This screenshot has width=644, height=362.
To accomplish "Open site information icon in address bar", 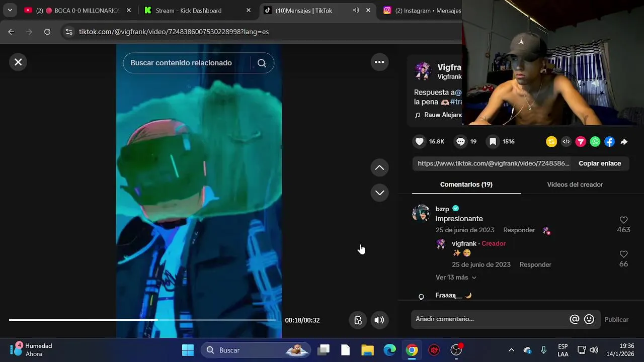I will (x=69, y=32).
